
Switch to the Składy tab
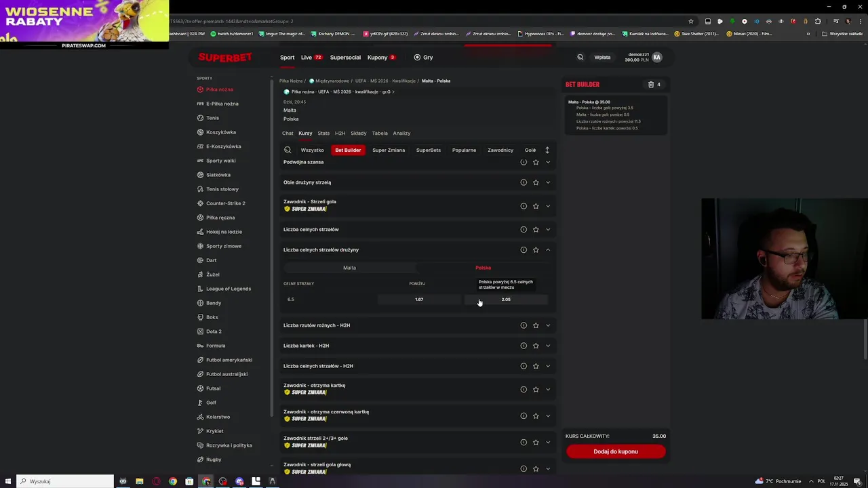(359, 134)
